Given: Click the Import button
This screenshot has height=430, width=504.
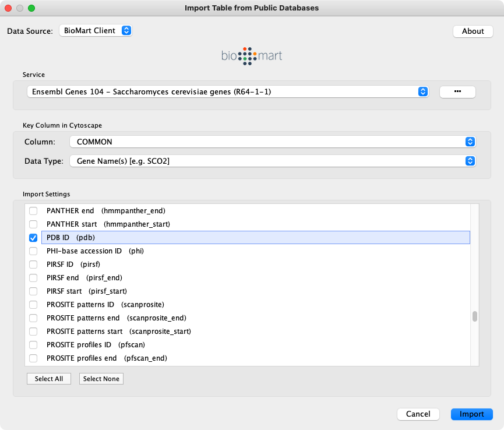Looking at the screenshot, I should [x=471, y=414].
